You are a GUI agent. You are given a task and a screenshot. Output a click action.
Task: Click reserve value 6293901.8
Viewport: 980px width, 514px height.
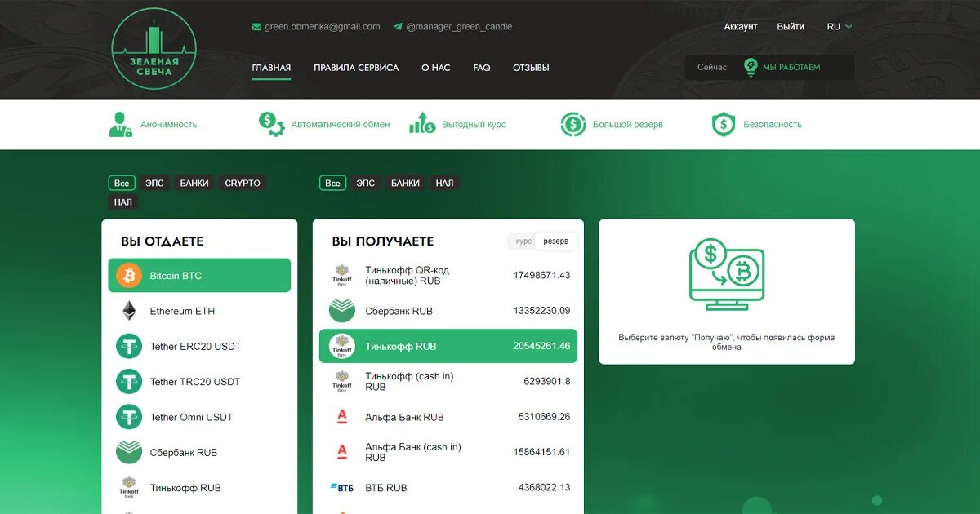547,381
